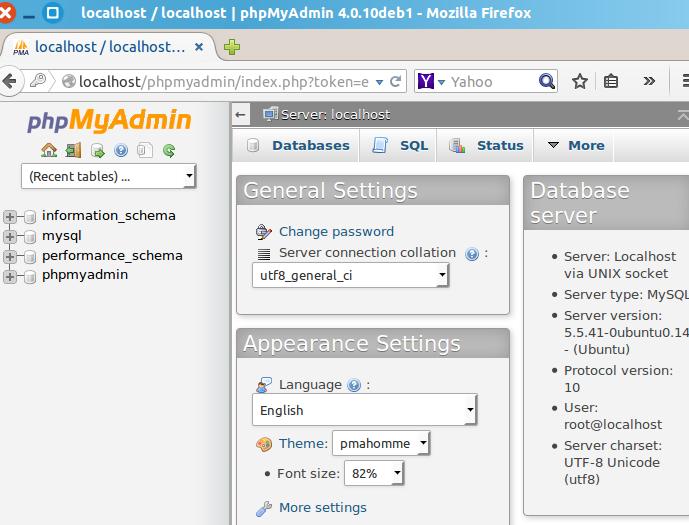Expand the phpmyadmin tree node
The image size is (689, 525).
point(10,277)
